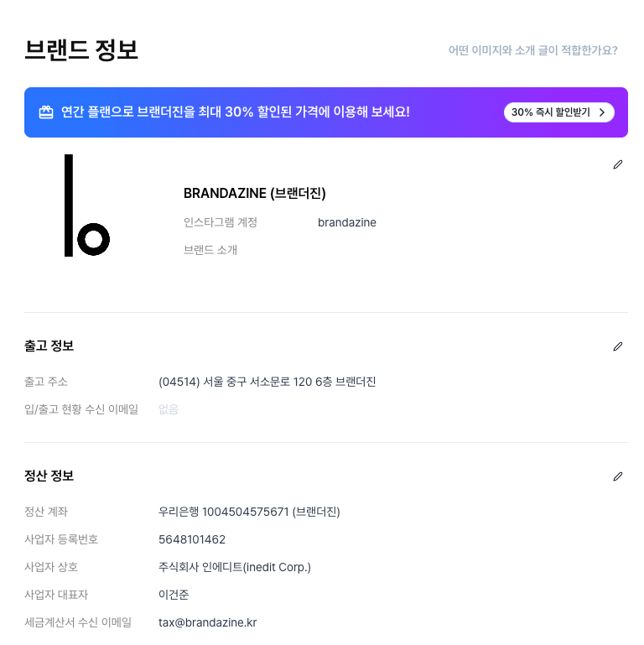Image resolution: width=644 pixels, height=645 pixels.
Task: Click the 우리은행 settlement account value
Action: [249, 512]
